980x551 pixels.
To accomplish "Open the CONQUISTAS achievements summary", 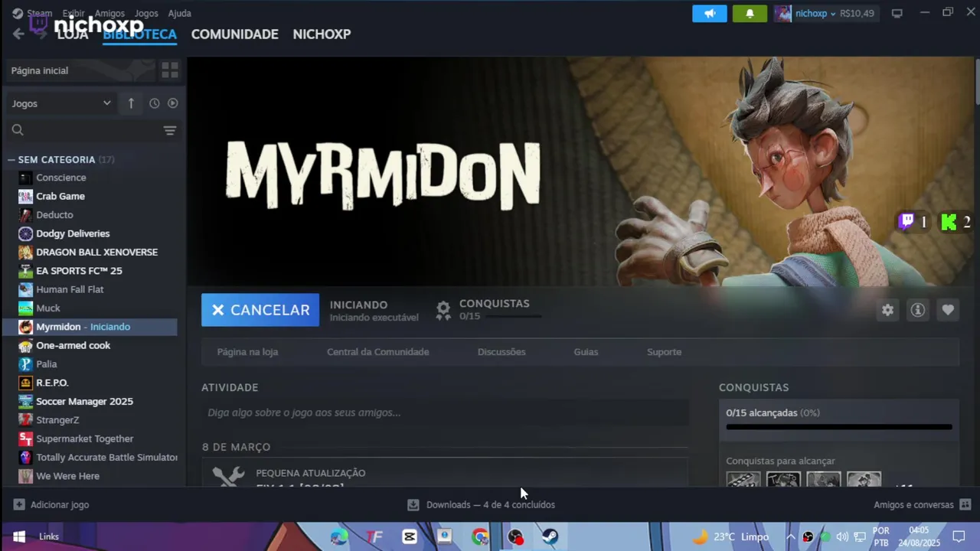I will 488,309.
